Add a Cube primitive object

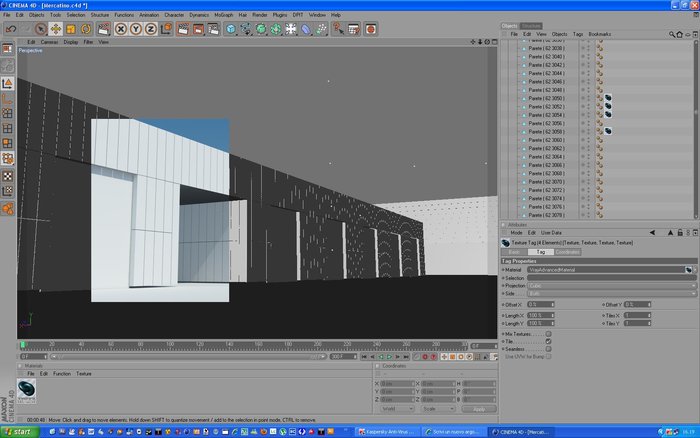[231, 29]
